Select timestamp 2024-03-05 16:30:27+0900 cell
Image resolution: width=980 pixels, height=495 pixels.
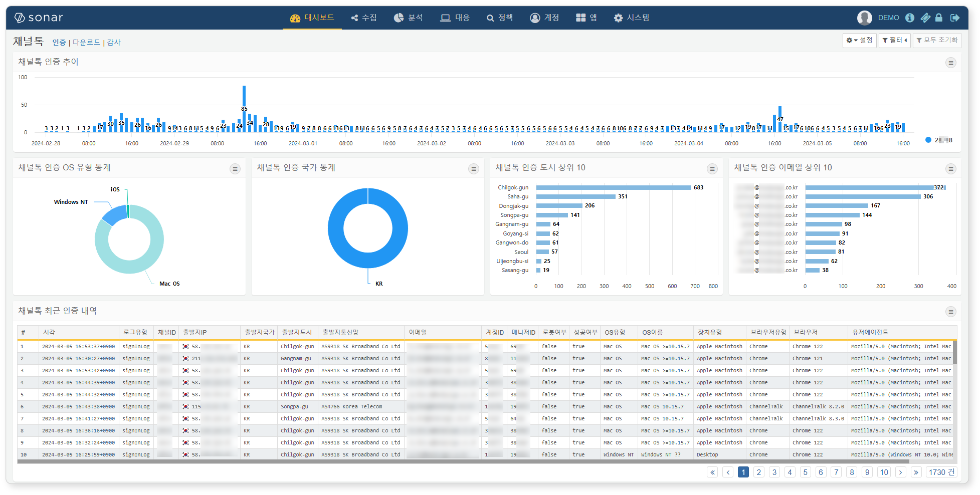point(78,359)
